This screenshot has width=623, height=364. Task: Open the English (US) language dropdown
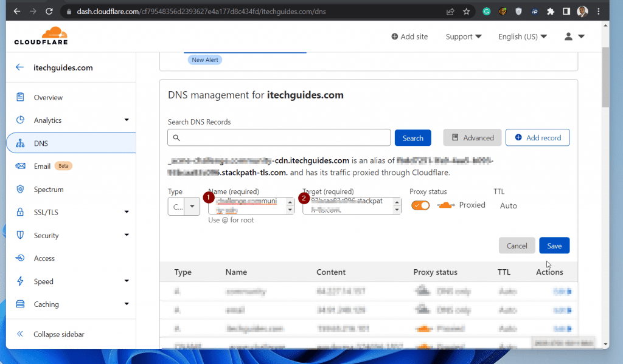click(523, 36)
